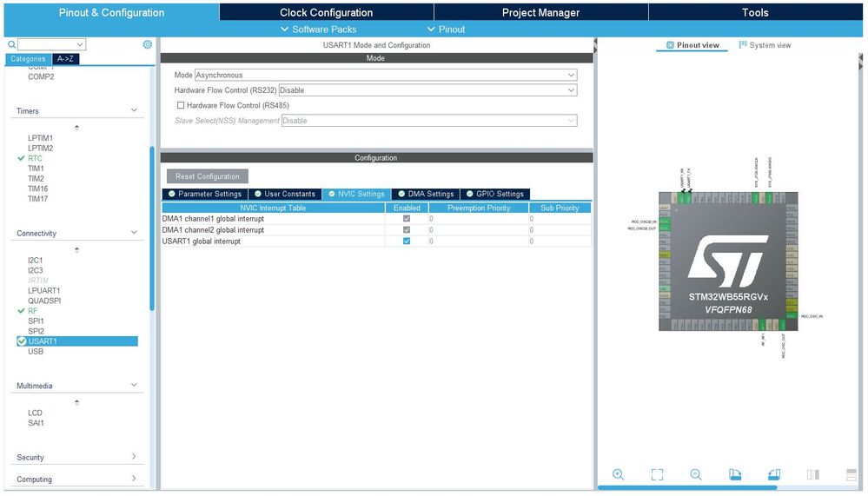Image resolution: width=868 pixels, height=496 pixels.
Task: Open the Parameter Settings tab
Action: click(x=205, y=194)
